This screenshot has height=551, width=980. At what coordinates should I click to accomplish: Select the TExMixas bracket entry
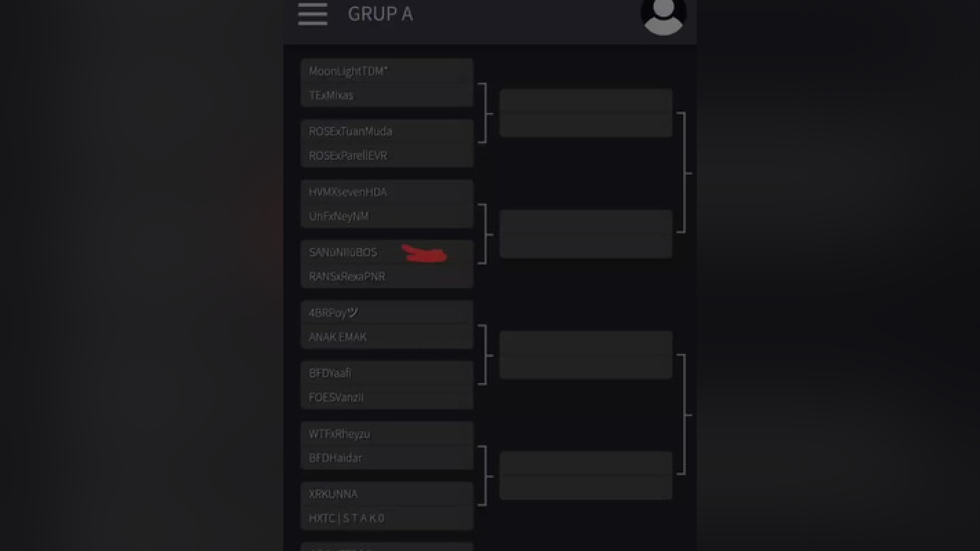click(387, 95)
